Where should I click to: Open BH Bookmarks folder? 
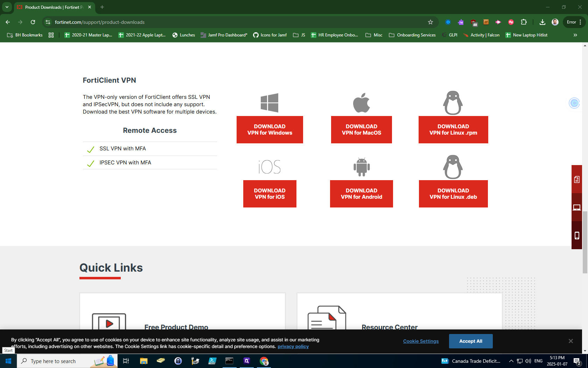pos(25,35)
